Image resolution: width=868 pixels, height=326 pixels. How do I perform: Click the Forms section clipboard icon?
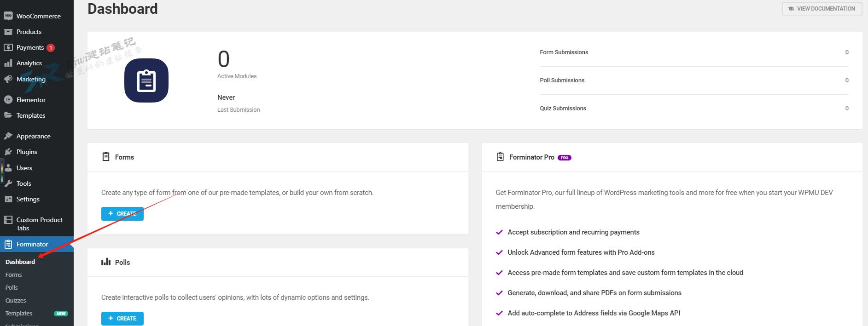106,157
